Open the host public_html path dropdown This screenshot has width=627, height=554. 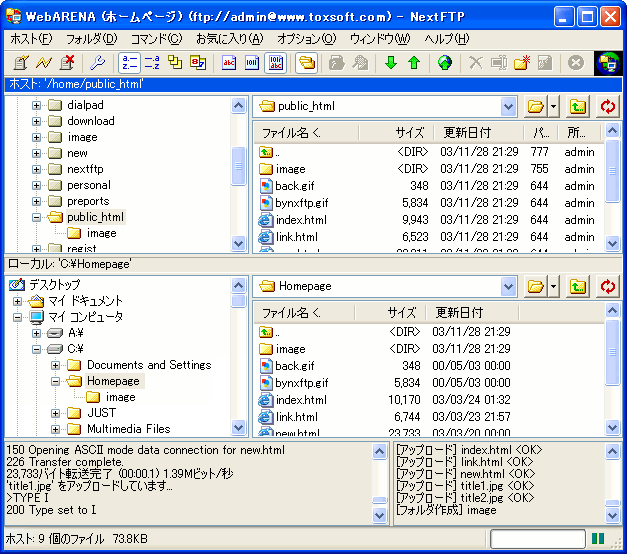[508, 106]
